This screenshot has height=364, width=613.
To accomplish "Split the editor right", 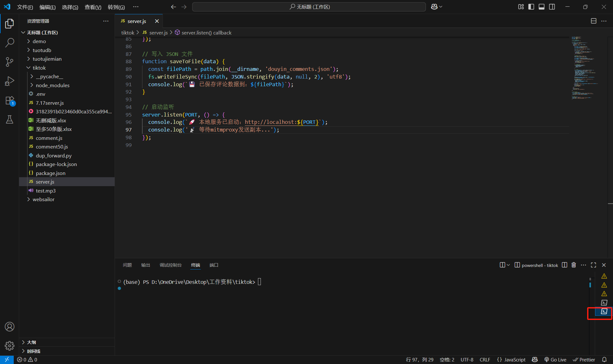I will [x=594, y=21].
